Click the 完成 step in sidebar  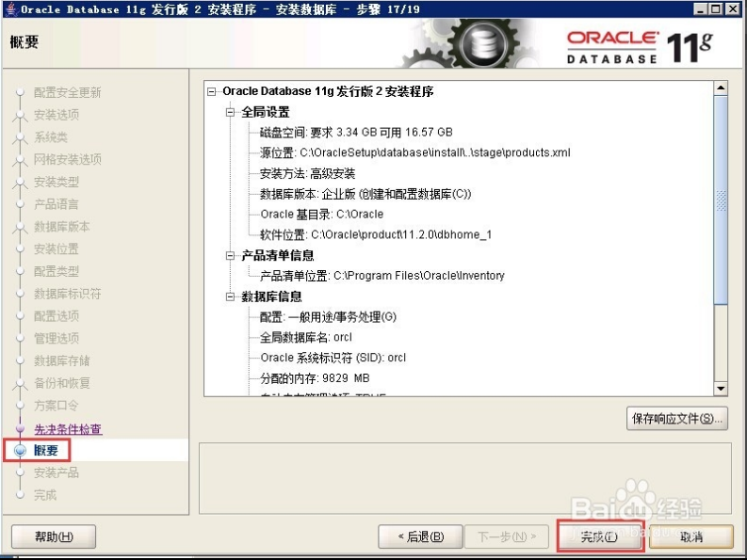(x=45, y=495)
